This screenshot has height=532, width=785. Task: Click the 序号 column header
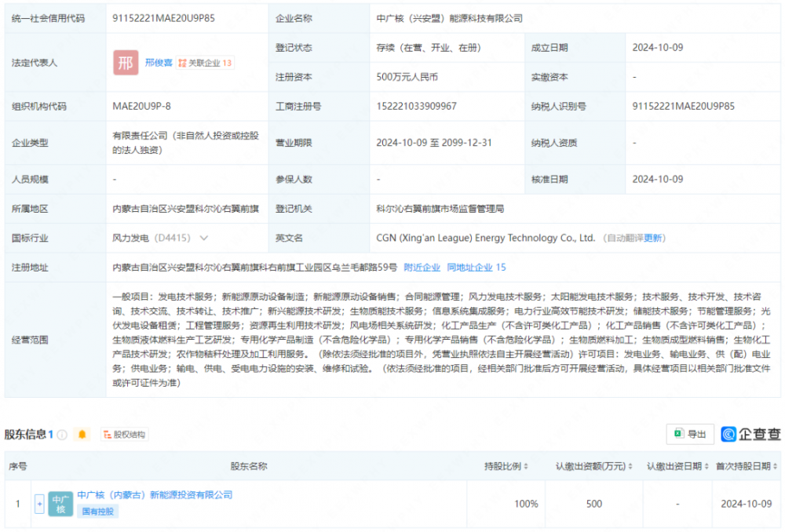coord(17,466)
